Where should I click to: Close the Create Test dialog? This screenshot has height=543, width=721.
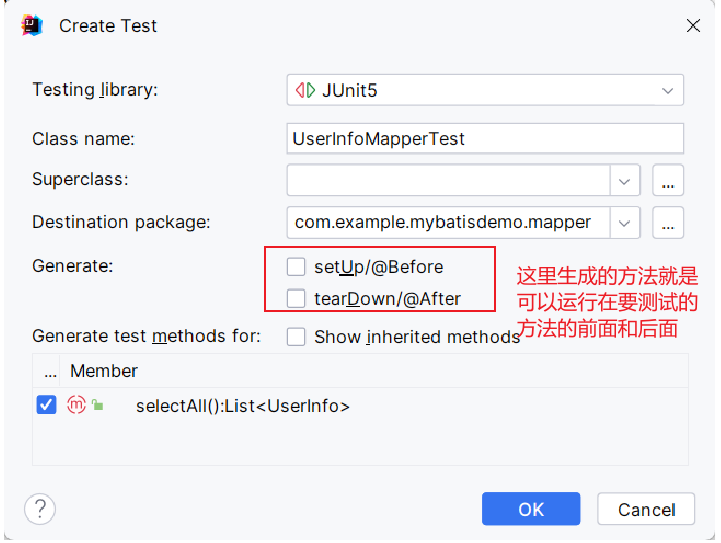tap(693, 26)
